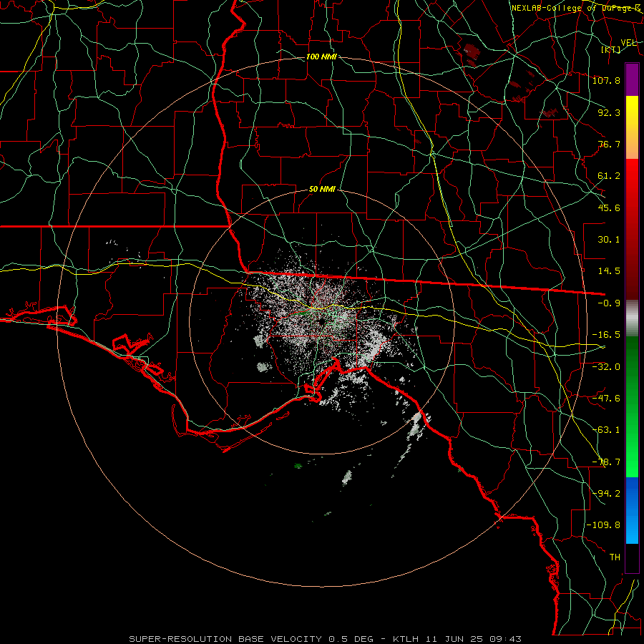Click the -16.5 scale value
Image resolution: width=644 pixels, height=644 pixels.
[x=606, y=335]
